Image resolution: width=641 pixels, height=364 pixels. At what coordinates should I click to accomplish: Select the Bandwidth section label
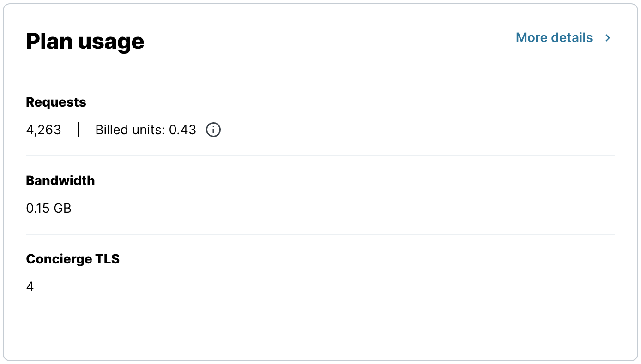click(60, 180)
